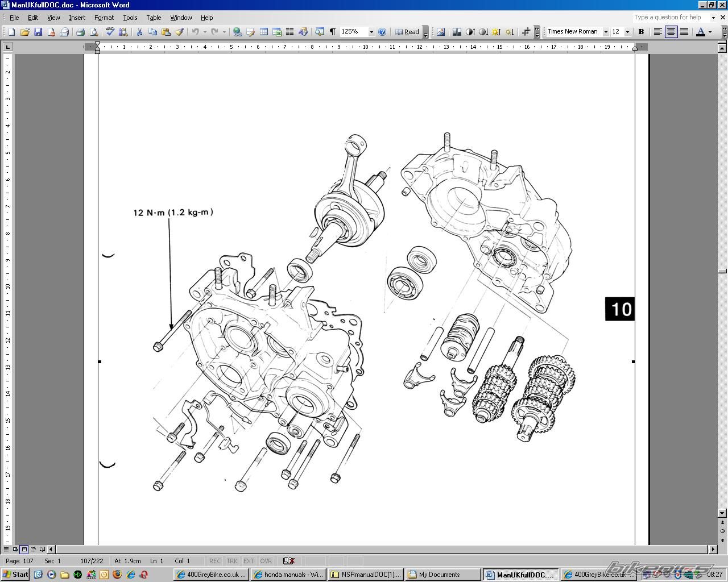Toggle Justify paragraph alignment
728x582 pixels.
pos(684,32)
